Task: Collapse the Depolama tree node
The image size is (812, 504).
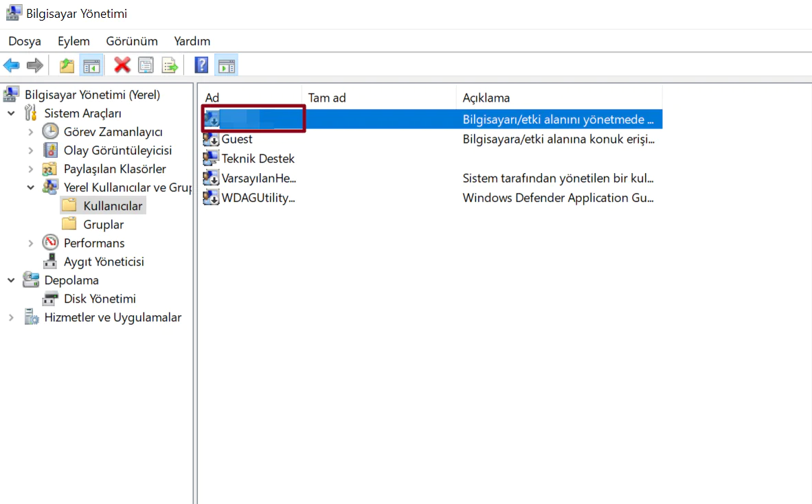Action: coord(12,280)
